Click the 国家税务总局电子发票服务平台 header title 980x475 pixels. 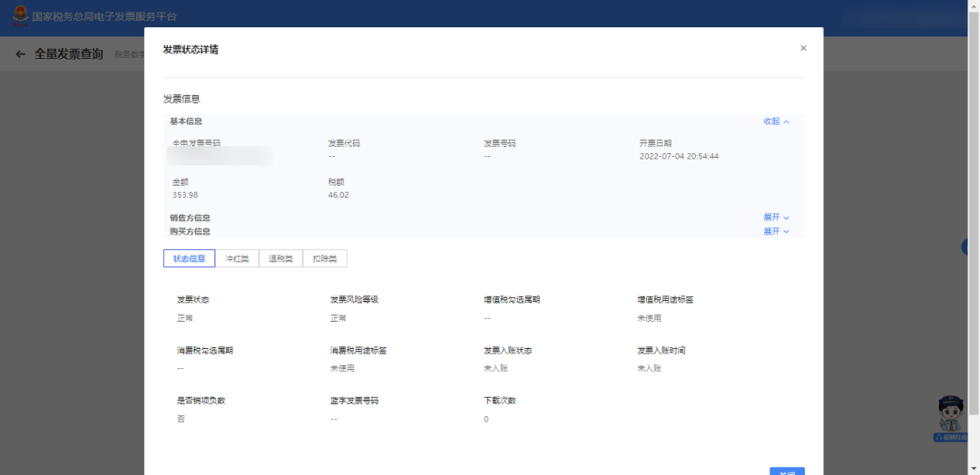pos(104,17)
